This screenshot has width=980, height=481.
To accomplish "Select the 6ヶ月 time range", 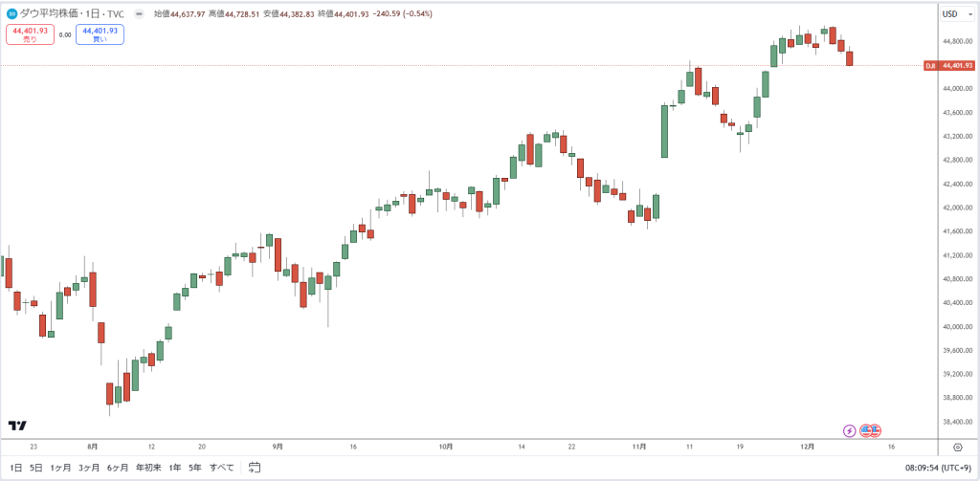I will pos(118,468).
